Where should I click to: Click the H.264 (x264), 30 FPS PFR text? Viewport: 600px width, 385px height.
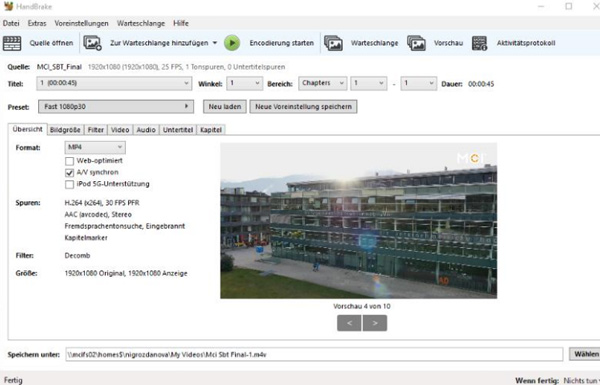pos(102,203)
